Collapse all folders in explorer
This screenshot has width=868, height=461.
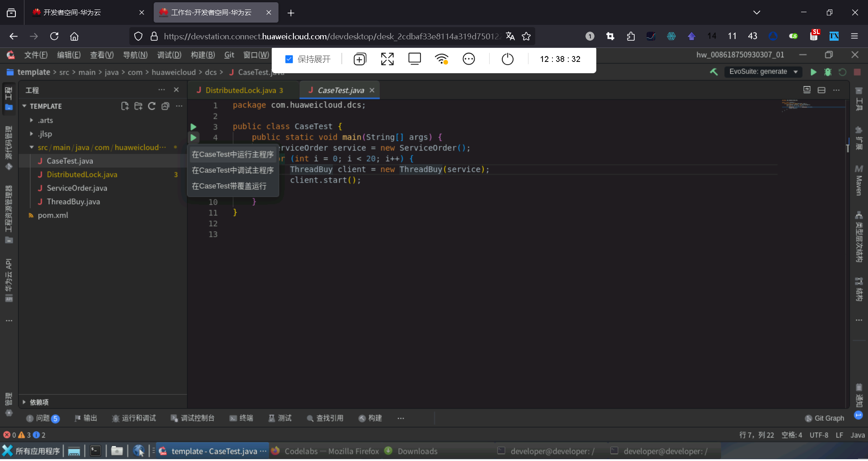tap(165, 106)
